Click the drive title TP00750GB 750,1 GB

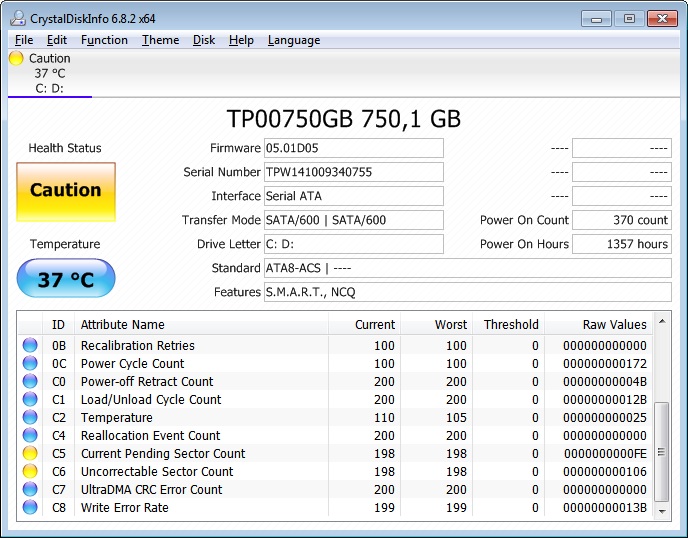pos(344,118)
